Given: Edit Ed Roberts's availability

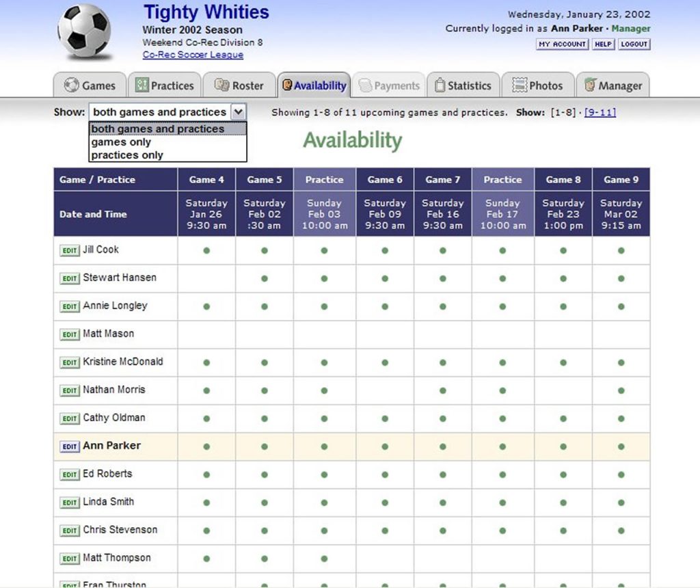Looking at the screenshot, I should [70, 475].
